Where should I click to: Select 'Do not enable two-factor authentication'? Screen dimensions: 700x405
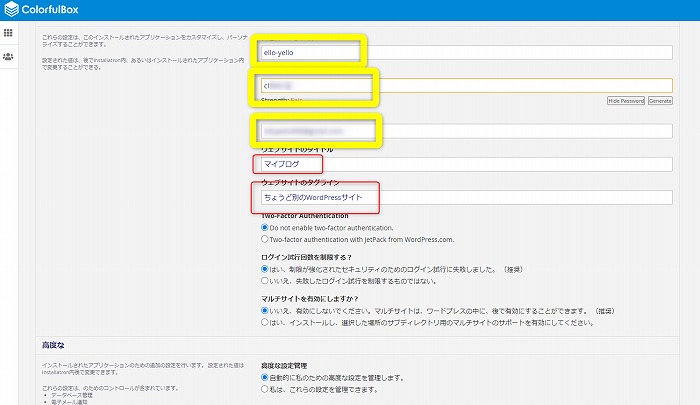(264, 228)
